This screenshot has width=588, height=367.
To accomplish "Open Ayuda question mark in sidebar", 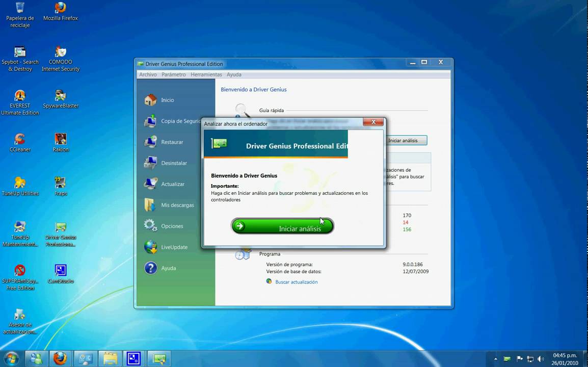I will pos(160,268).
